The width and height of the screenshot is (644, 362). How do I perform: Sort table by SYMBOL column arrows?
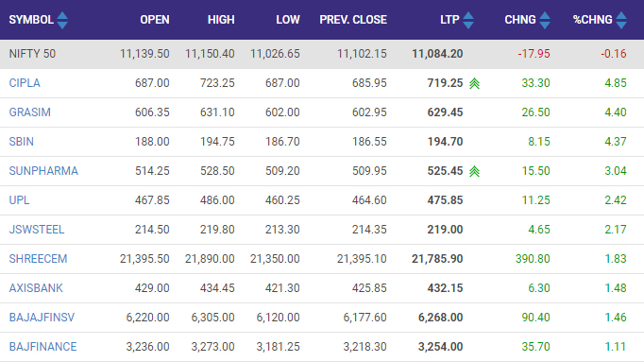pyautogui.click(x=62, y=20)
